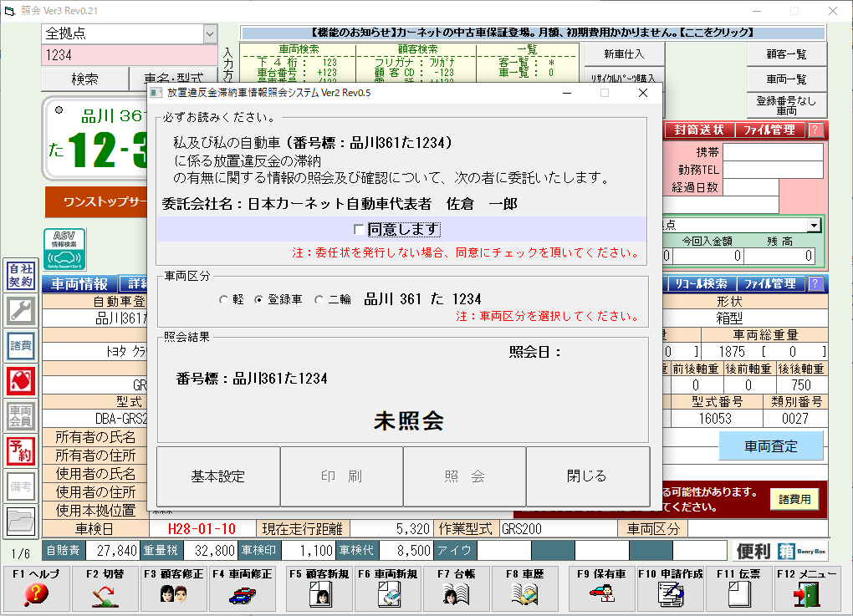
Task: Click the リサイクルパーツ購入 button
Action: pyautogui.click(x=624, y=77)
